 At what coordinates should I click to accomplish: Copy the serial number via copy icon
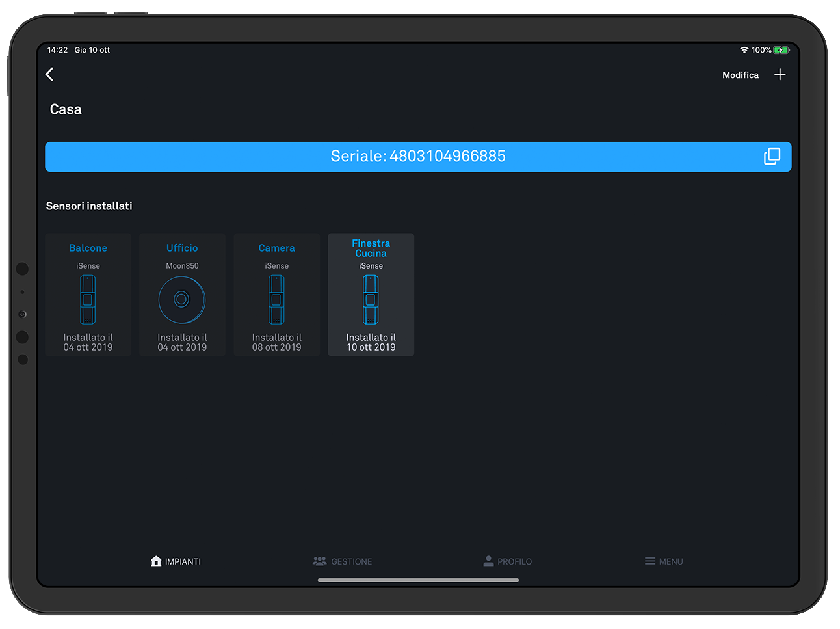(x=772, y=156)
